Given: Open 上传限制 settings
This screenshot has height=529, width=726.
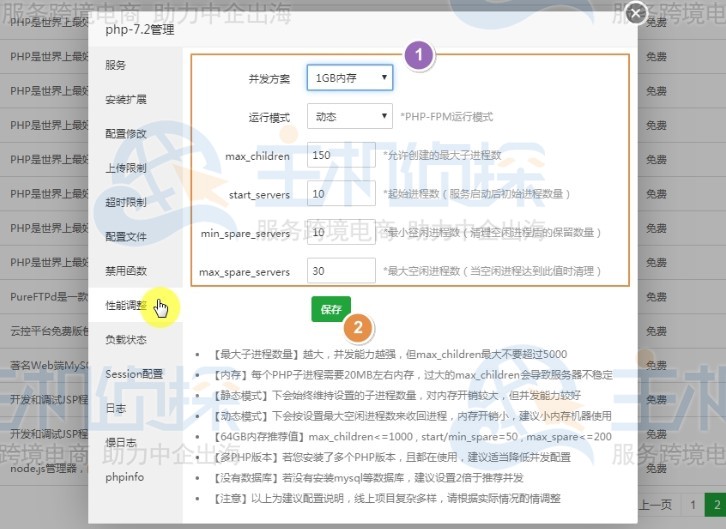Looking at the screenshot, I should tap(126, 168).
